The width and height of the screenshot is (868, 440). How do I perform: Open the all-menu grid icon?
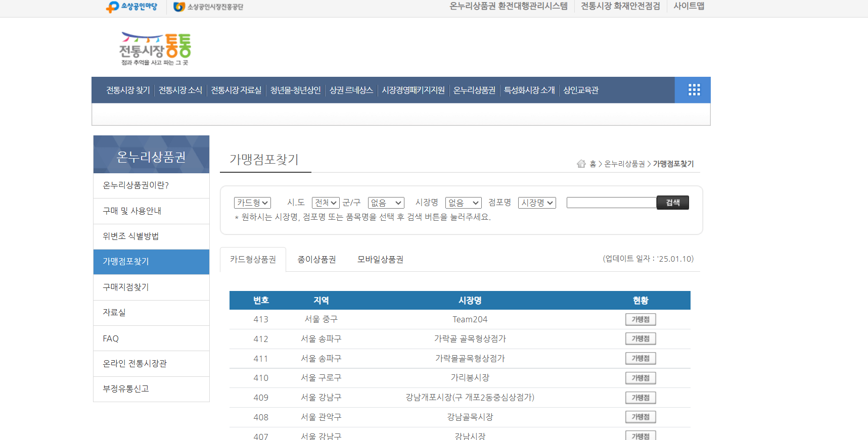pos(694,90)
